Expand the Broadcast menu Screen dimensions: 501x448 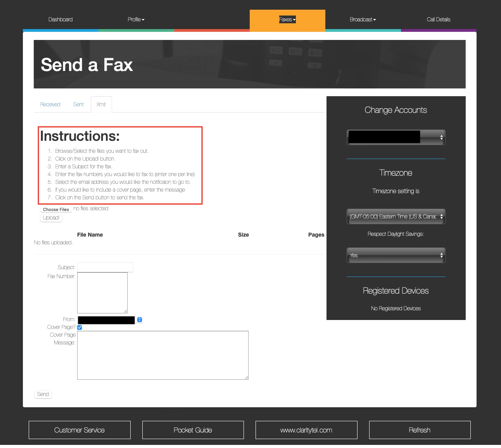click(x=363, y=19)
